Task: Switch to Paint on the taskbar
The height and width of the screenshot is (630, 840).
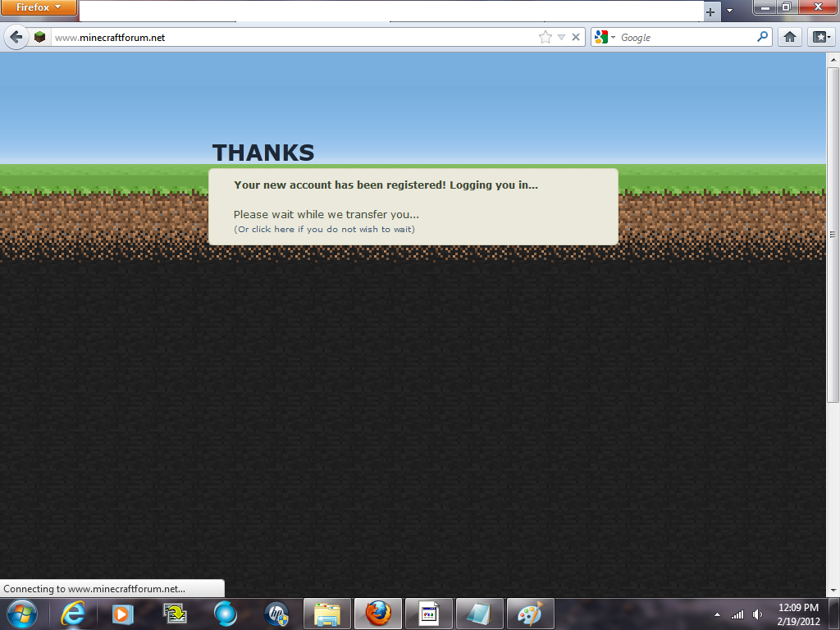Action: (x=531, y=614)
